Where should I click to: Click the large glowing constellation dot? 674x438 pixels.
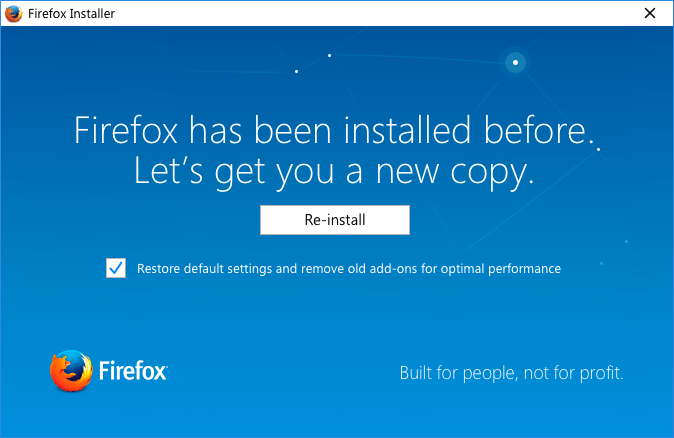point(515,62)
